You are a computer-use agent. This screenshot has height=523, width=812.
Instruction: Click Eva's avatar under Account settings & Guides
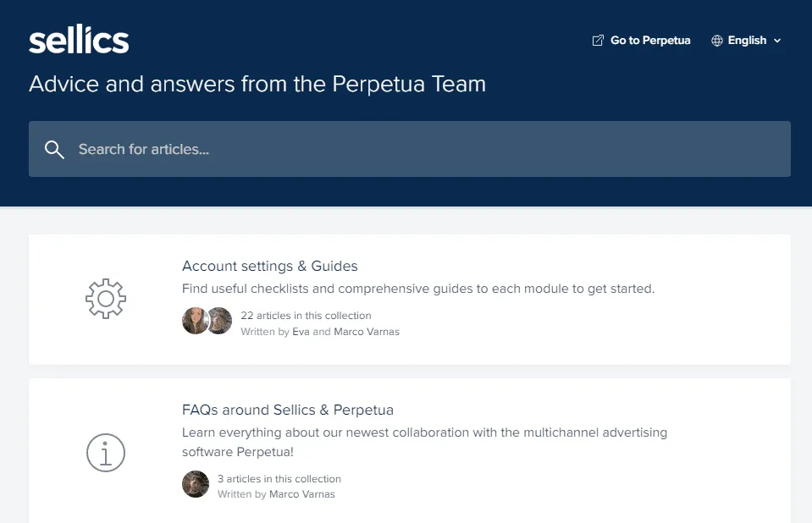193,320
